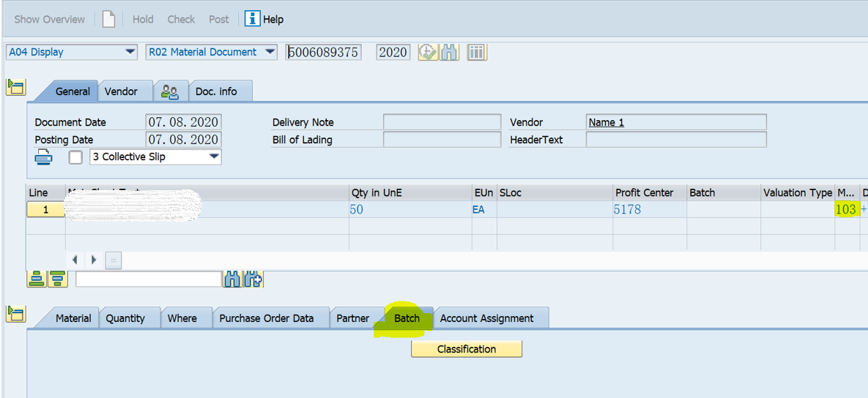Screen dimensions: 868x398
Task: Click the sort ascending icon below item table
Action: [37, 279]
